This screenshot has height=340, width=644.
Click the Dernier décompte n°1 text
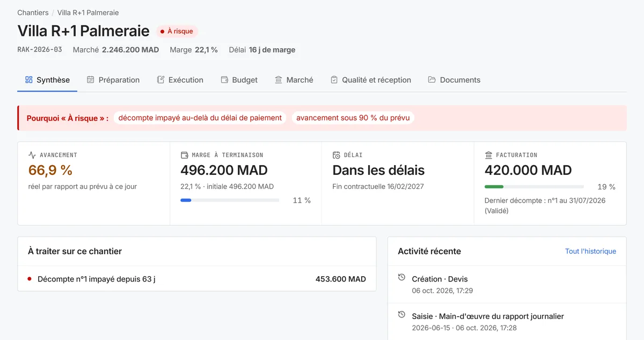pyautogui.click(x=545, y=205)
